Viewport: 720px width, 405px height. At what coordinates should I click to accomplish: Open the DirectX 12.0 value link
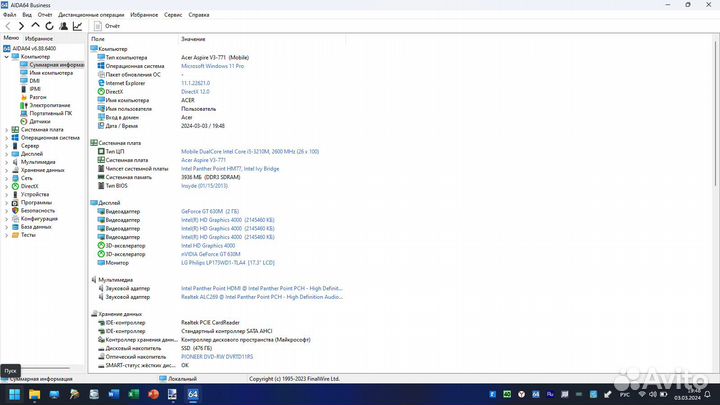tap(195, 92)
